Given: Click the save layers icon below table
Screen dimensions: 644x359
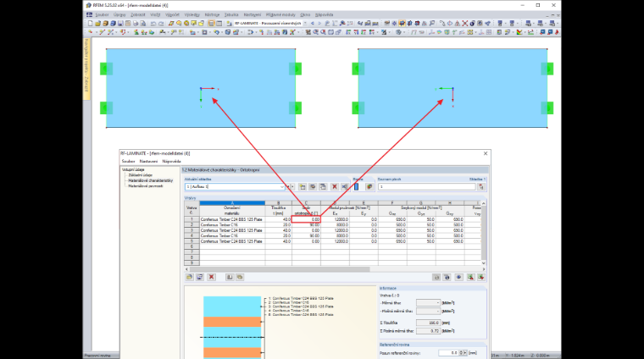Looking at the screenshot, I should pyautogui.click(x=200, y=278).
